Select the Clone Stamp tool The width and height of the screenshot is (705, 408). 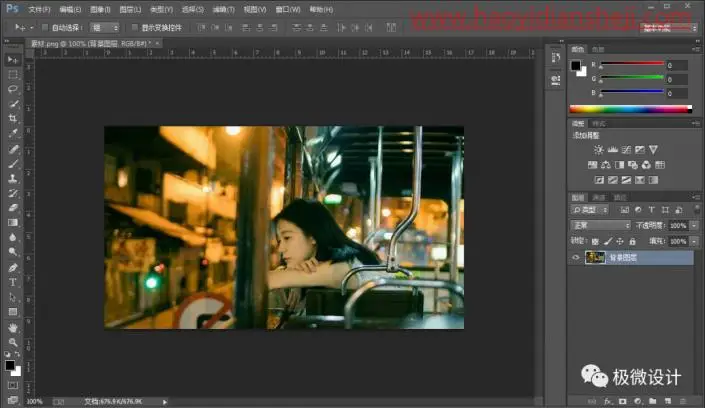13,179
